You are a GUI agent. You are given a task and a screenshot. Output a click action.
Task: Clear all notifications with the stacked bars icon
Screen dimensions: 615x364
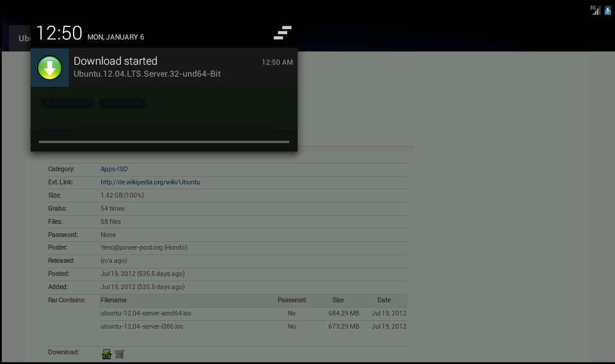click(283, 32)
